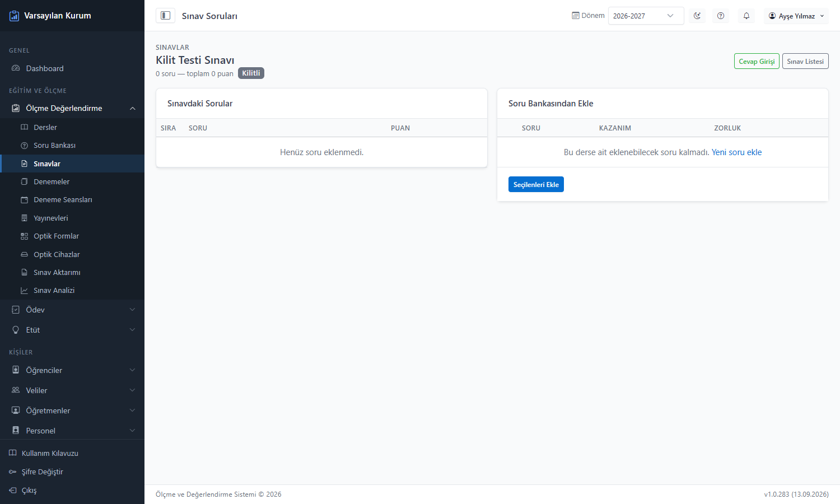Click the KAZANIM column header

pyautogui.click(x=615, y=128)
